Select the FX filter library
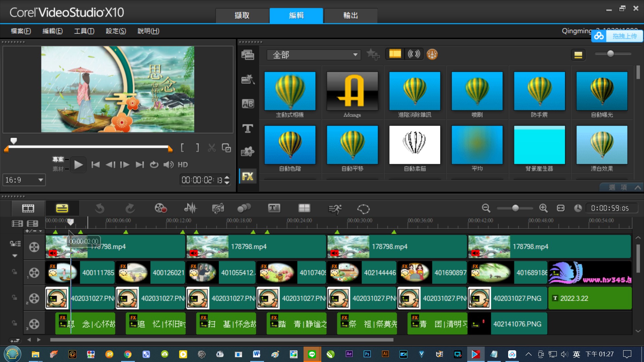 [x=248, y=176]
